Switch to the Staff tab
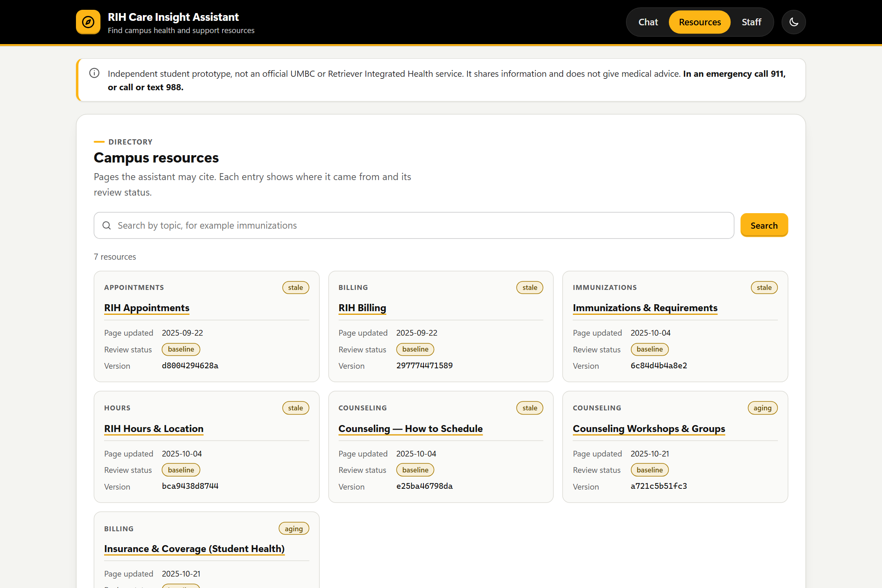Viewport: 882px width, 588px height. pyautogui.click(x=751, y=22)
